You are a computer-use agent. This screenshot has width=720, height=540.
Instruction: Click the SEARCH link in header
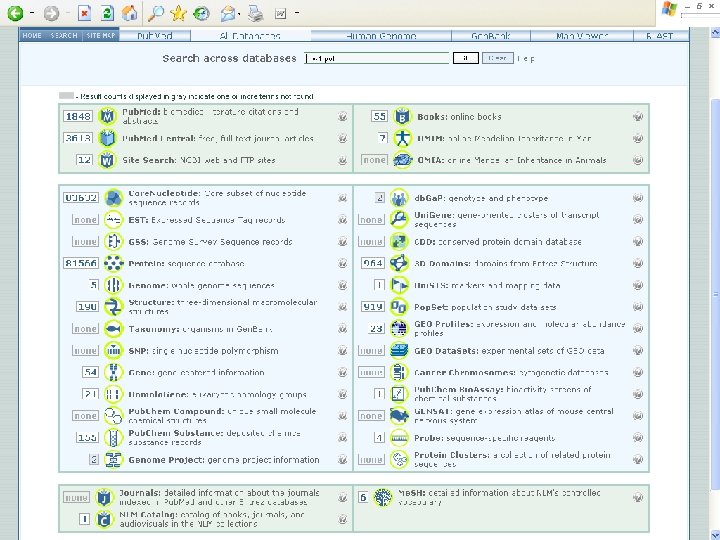[64, 35]
